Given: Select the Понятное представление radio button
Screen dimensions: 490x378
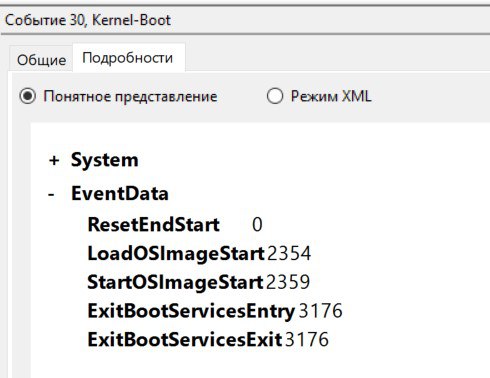Looking at the screenshot, I should coord(27,96).
